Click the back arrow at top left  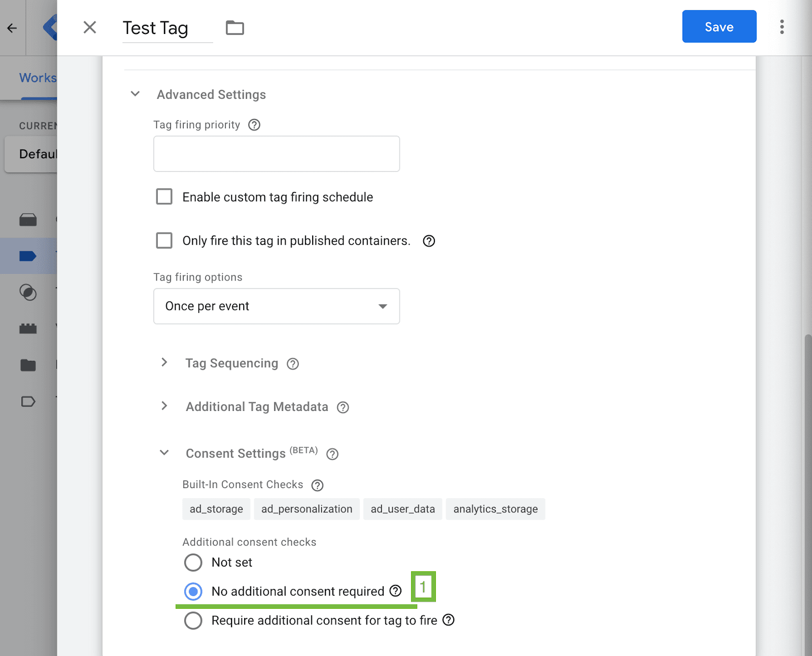12,28
